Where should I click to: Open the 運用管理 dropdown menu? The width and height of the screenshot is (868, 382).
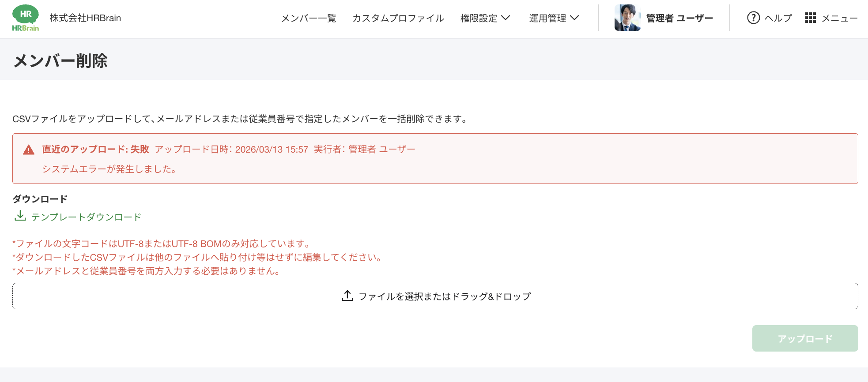click(x=547, y=18)
